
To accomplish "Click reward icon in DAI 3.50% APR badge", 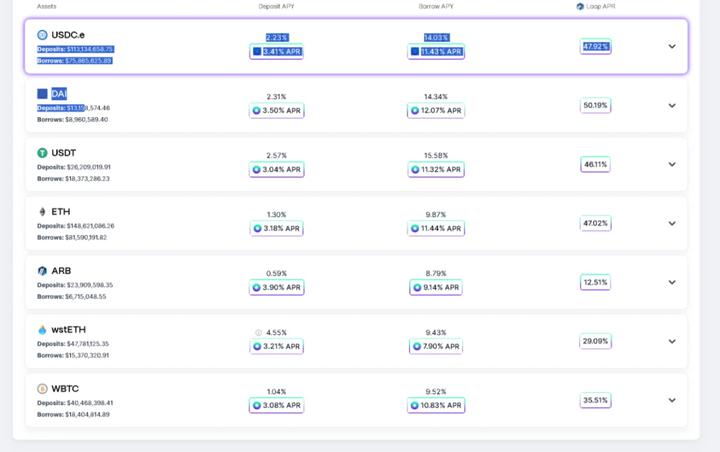I will click(x=257, y=111).
